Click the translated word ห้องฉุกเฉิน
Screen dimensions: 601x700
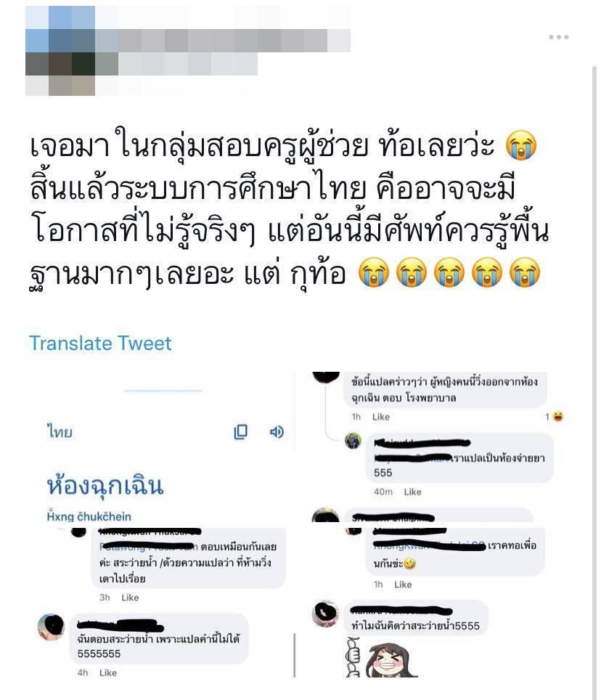[x=105, y=485]
